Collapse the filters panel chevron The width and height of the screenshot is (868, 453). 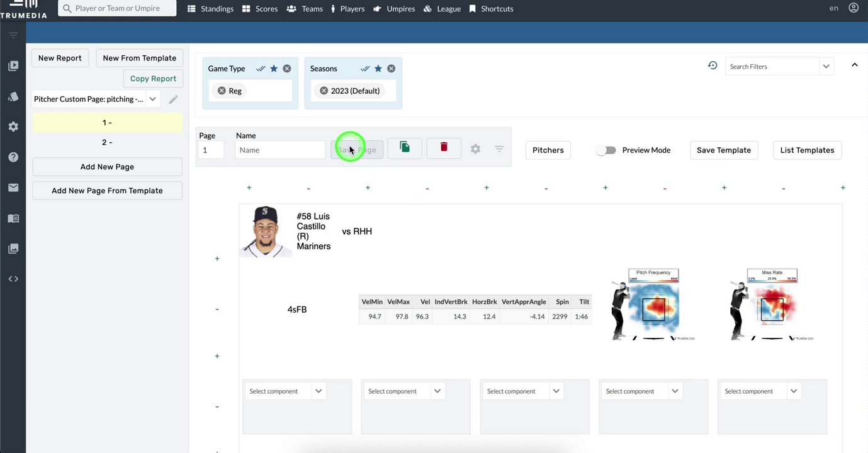point(854,65)
